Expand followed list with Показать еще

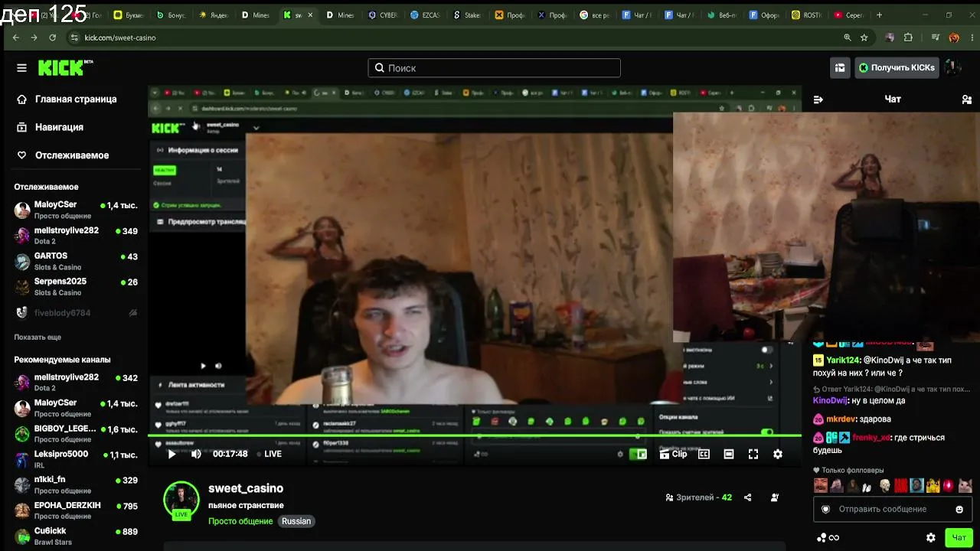pyautogui.click(x=38, y=337)
